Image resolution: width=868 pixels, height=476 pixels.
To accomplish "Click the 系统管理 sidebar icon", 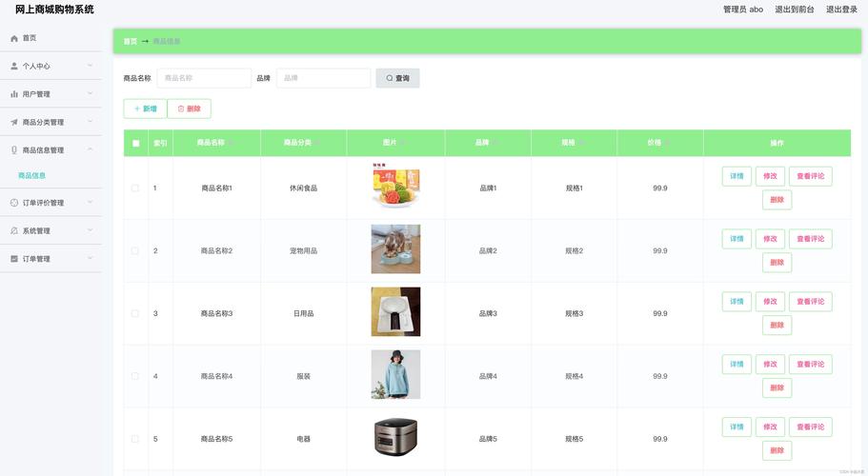I will 14,230.
